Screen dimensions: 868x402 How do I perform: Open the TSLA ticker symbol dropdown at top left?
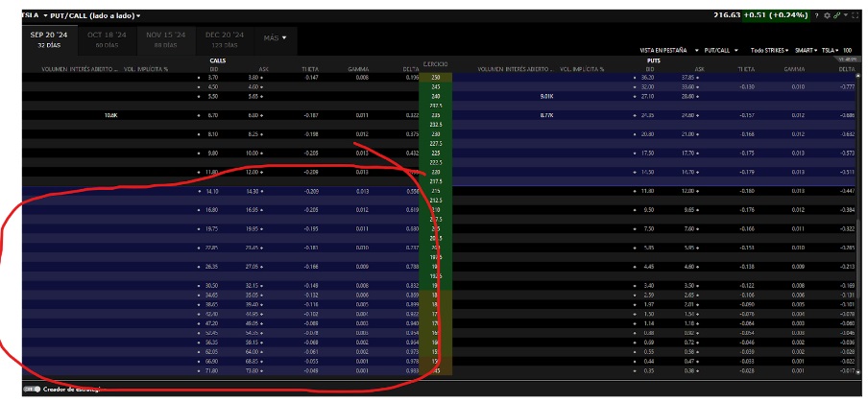(x=32, y=16)
